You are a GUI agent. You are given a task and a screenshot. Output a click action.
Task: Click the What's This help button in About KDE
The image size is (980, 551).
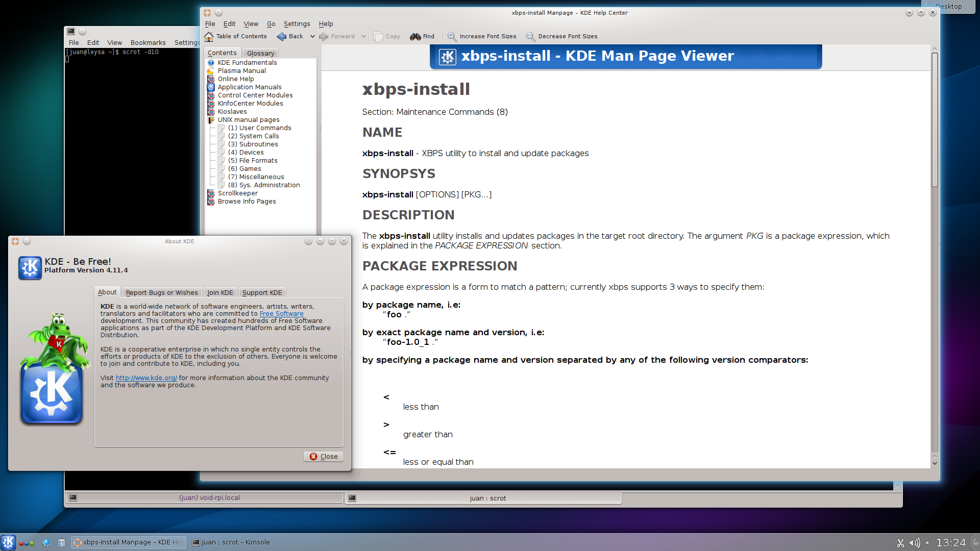(308, 241)
